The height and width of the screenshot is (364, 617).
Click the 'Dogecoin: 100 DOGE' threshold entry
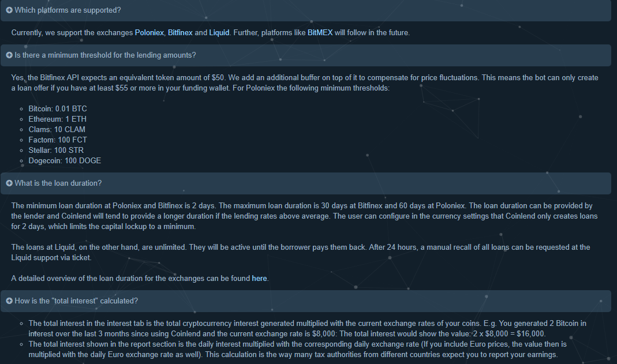click(x=65, y=161)
